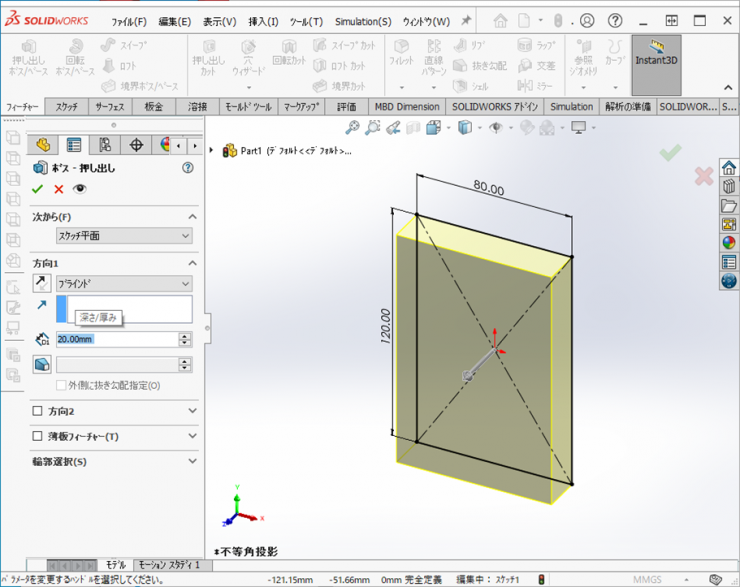Accept the feature via viewport green check
This screenshot has width=740, height=587.
670,152
